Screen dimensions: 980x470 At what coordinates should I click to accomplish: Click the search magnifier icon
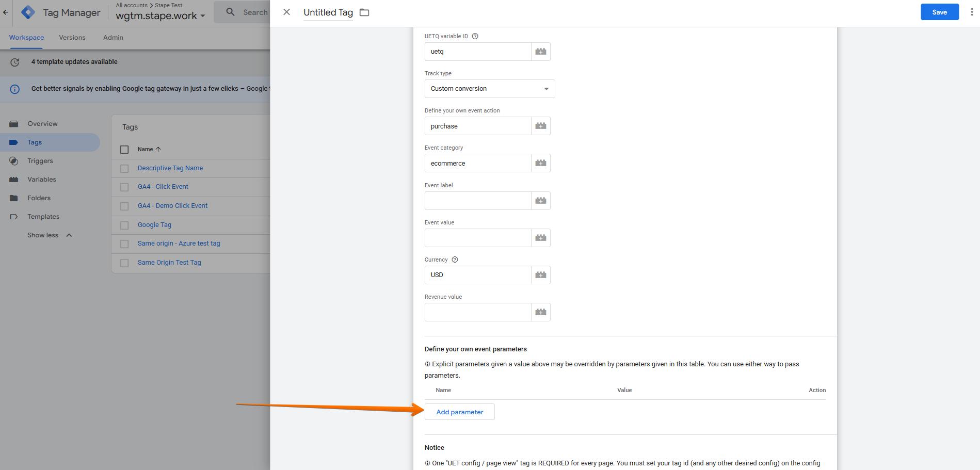pyautogui.click(x=230, y=12)
